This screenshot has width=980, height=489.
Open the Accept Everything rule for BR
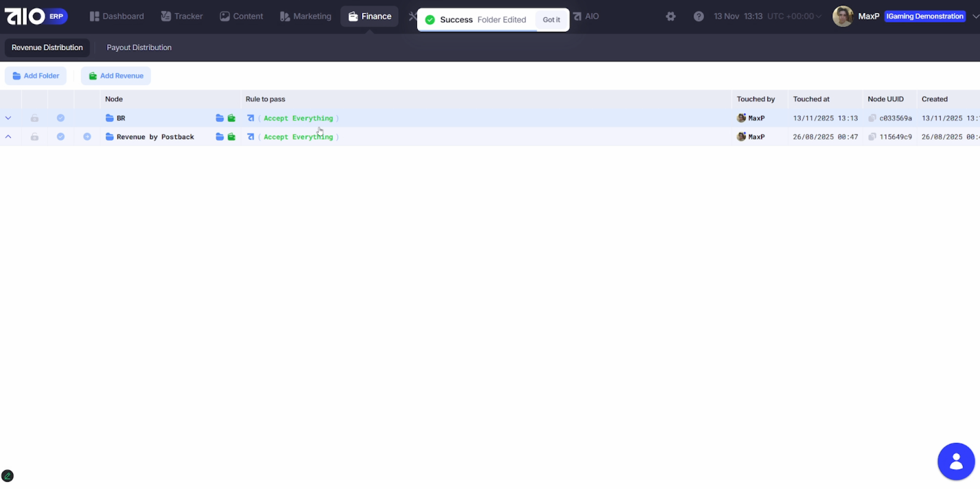tap(298, 118)
